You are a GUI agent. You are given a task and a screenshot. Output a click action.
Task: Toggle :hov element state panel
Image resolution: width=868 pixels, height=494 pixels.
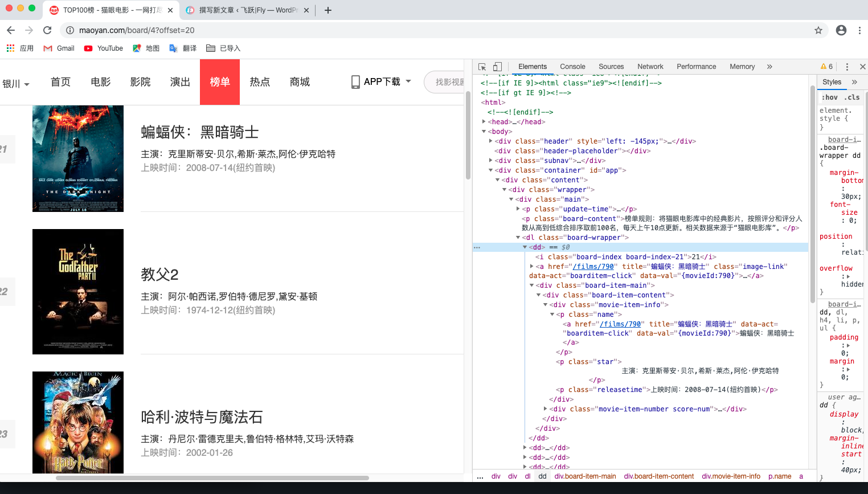point(830,97)
